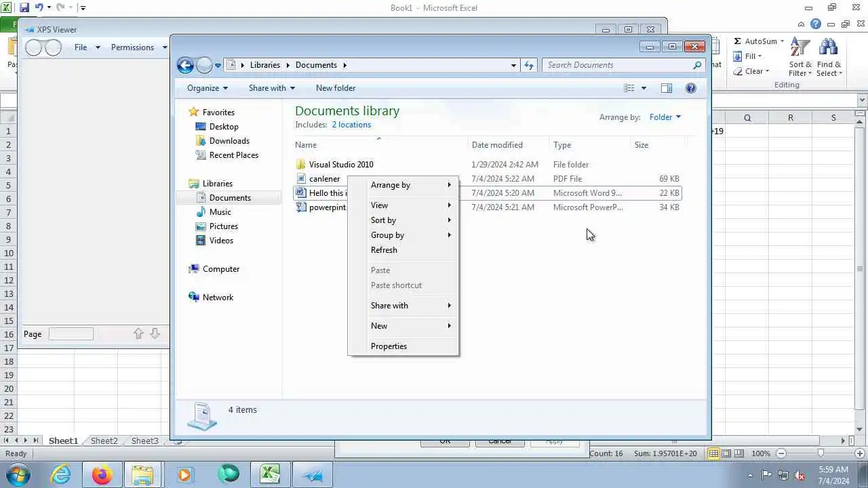Image resolution: width=868 pixels, height=488 pixels.
Task: Open the Arrange by Folder dropdown
Action: [665, 117]
